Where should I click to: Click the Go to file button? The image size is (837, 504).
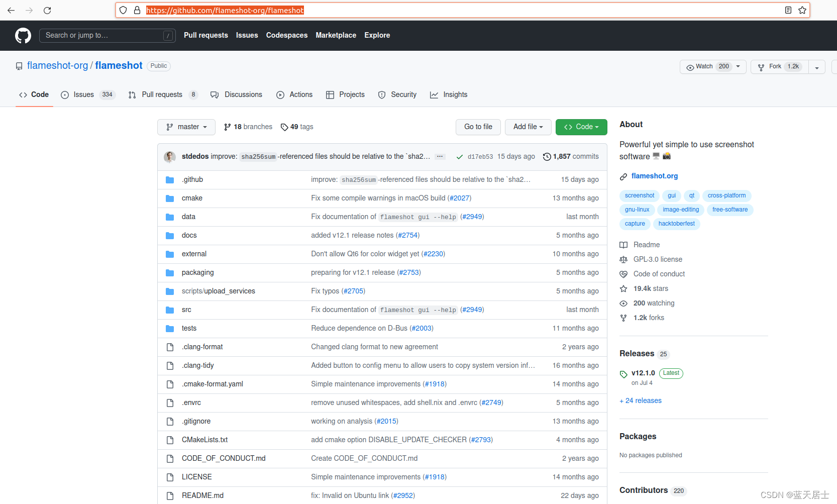click(478, 127)
